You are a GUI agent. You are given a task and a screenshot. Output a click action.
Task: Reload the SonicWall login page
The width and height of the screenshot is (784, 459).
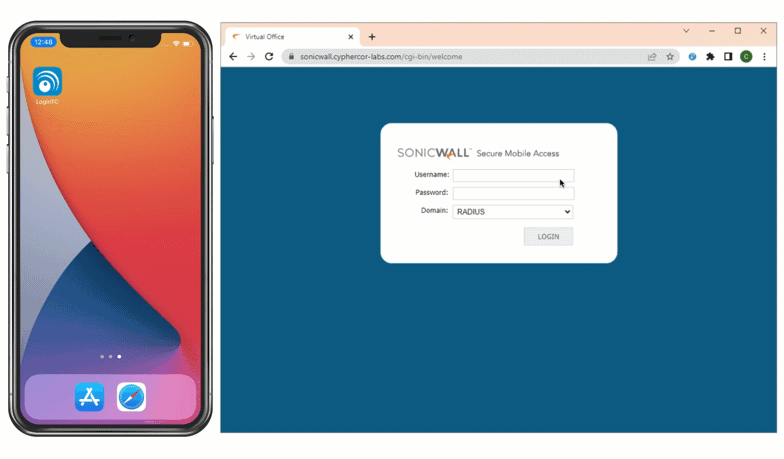[x=269, y=57]
